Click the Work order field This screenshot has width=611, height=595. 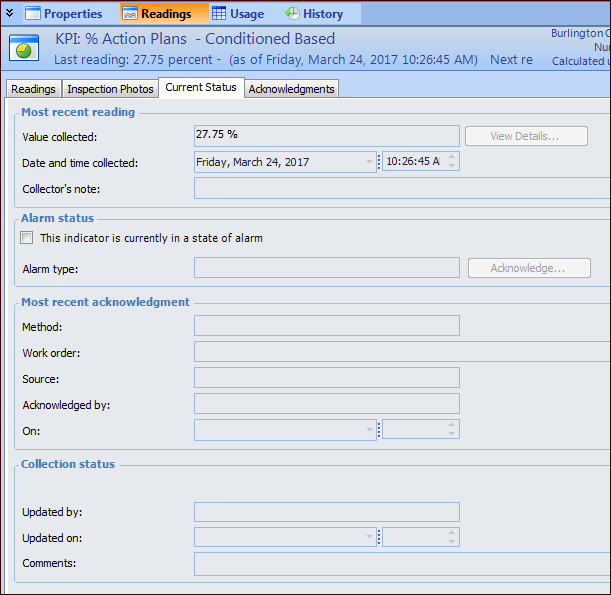[402, 351]
